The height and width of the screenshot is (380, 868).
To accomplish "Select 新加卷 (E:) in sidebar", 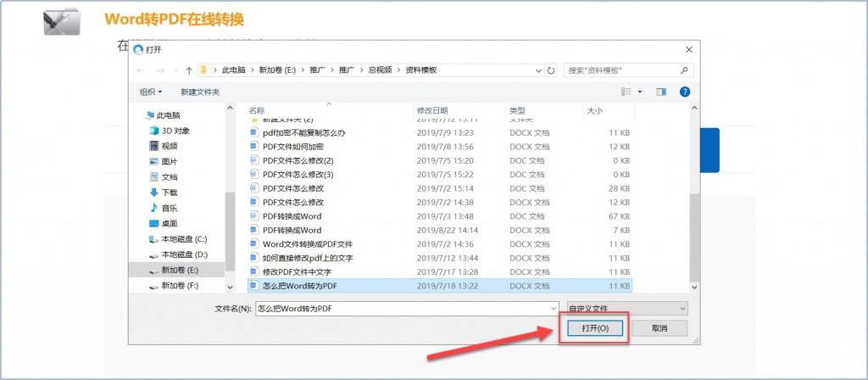I will tap(176, 270).
